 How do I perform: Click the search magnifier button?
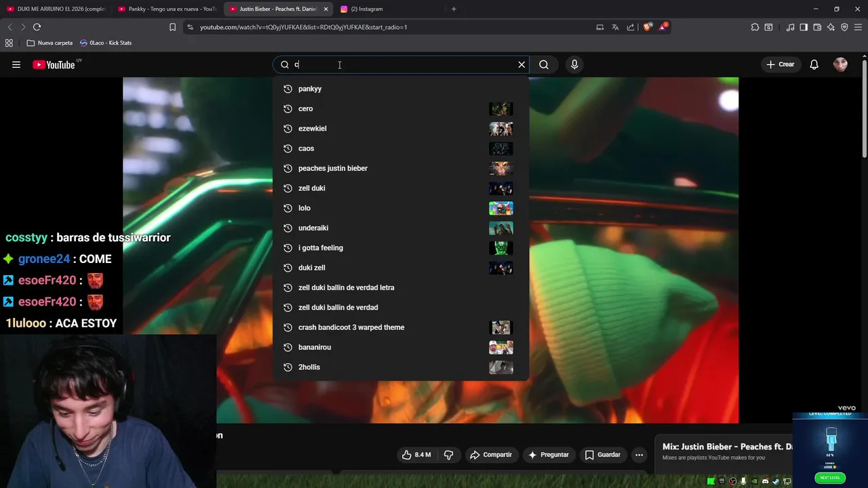(544, 64)
